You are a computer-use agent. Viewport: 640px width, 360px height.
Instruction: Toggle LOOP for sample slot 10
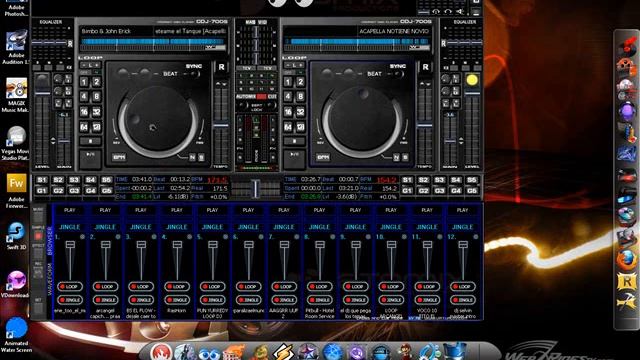[x=391, y=287]
